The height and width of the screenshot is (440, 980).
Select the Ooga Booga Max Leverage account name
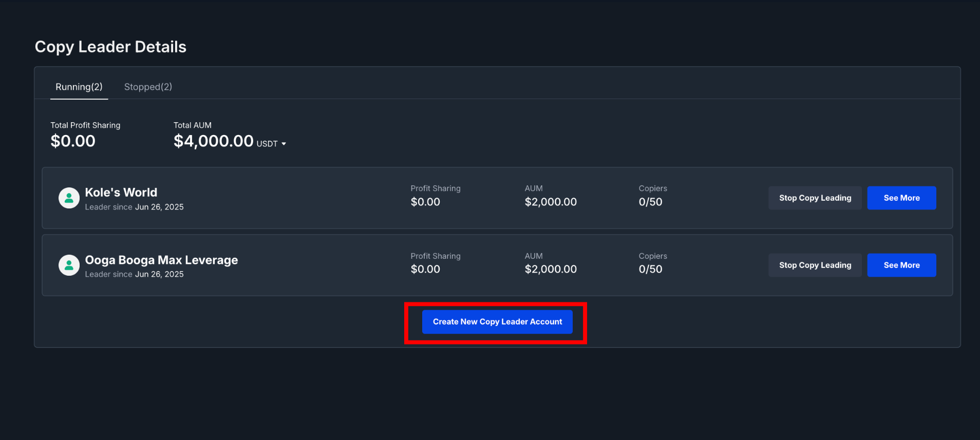(x=161, y=260)
